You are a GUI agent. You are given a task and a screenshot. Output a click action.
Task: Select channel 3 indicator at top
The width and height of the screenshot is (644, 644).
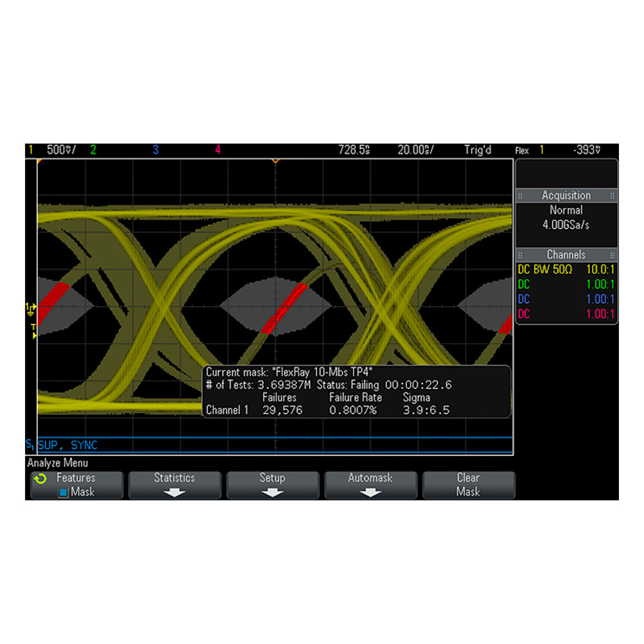[x=156, y=149]
